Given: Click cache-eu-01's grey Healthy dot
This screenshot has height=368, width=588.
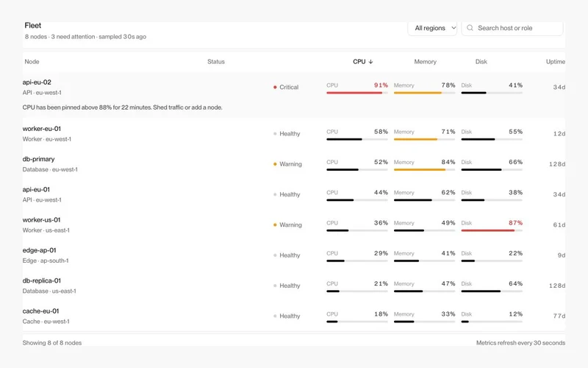Looking at the screenshot, I should [275, 316].
